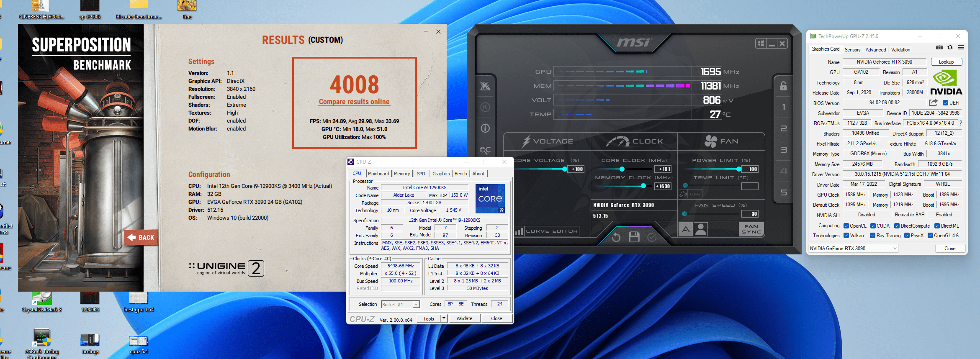The width and height of the screenshot is (980, 359).
Task: Open the Validation tab in GPU-Z
Action: 900,50
